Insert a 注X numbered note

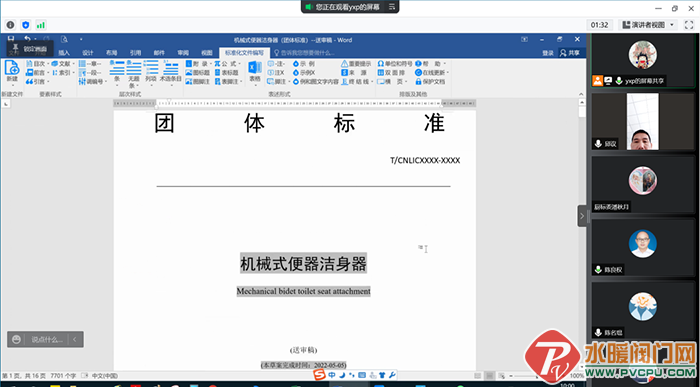(x=276, y=72)
